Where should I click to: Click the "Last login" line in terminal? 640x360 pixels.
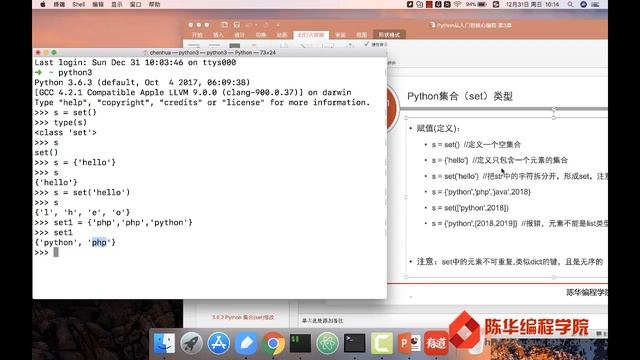click(x=135, y=62)
